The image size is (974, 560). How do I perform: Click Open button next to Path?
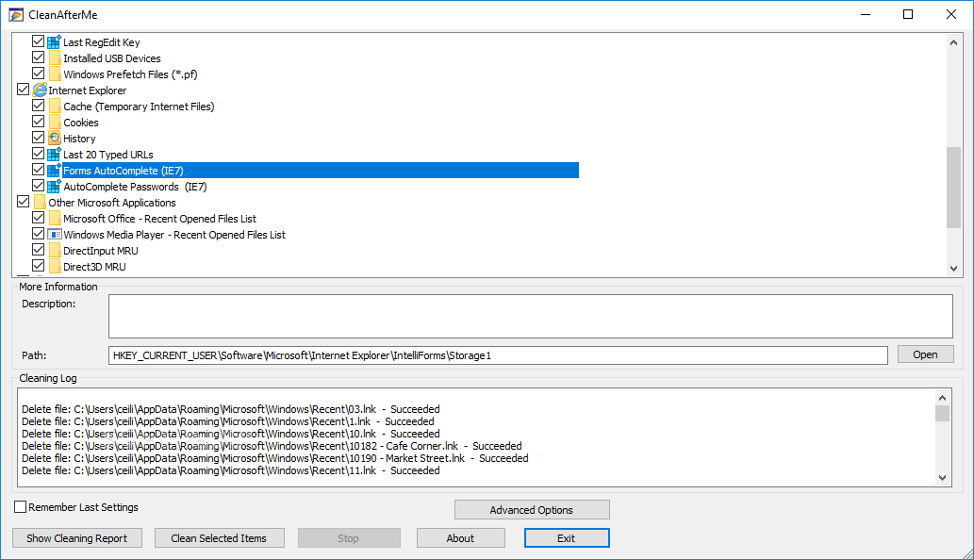[x=926, y=354]
